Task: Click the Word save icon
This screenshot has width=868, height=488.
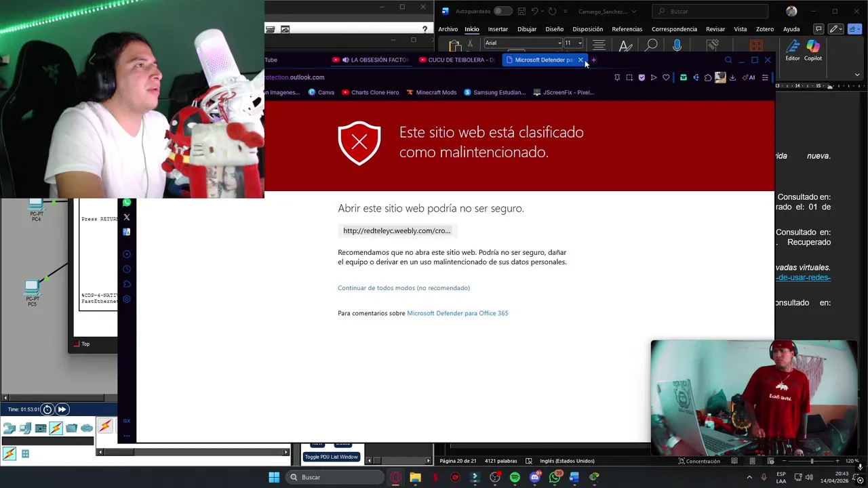Action: 521,11
